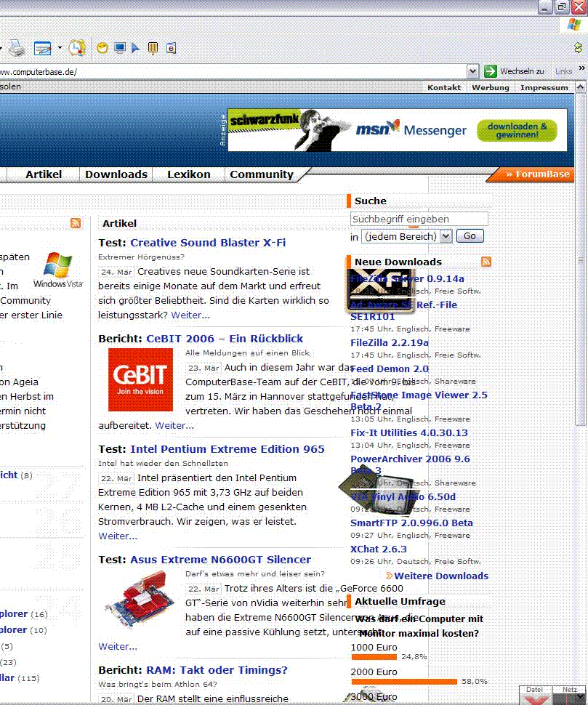Open the address bar dropdown arrow

point(472,71)
